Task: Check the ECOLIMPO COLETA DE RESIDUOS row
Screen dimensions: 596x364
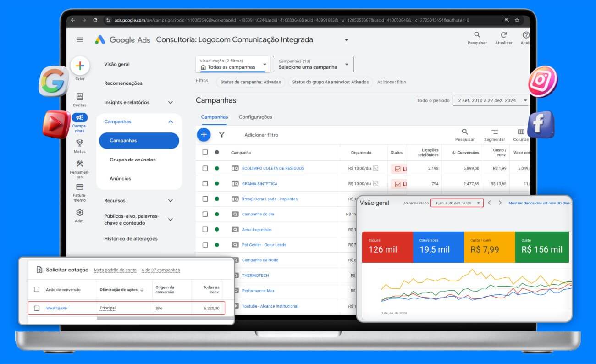Action: click(x=205, y=168)
